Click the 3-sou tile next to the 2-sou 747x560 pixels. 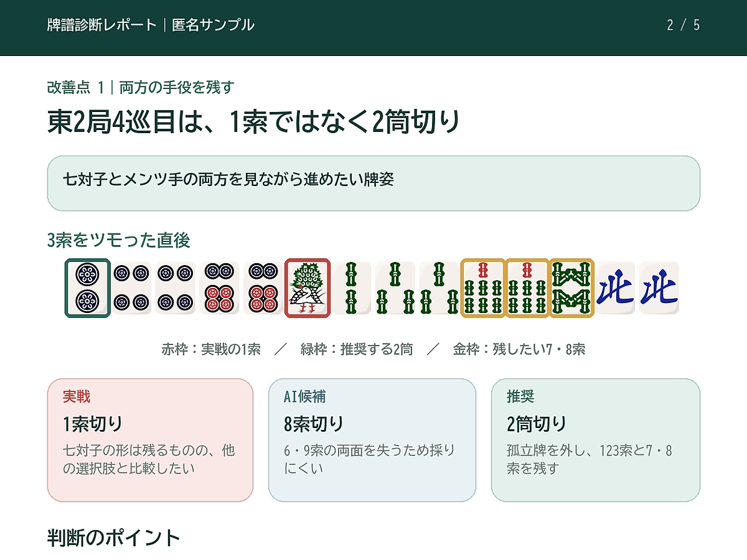click(395, 288)
